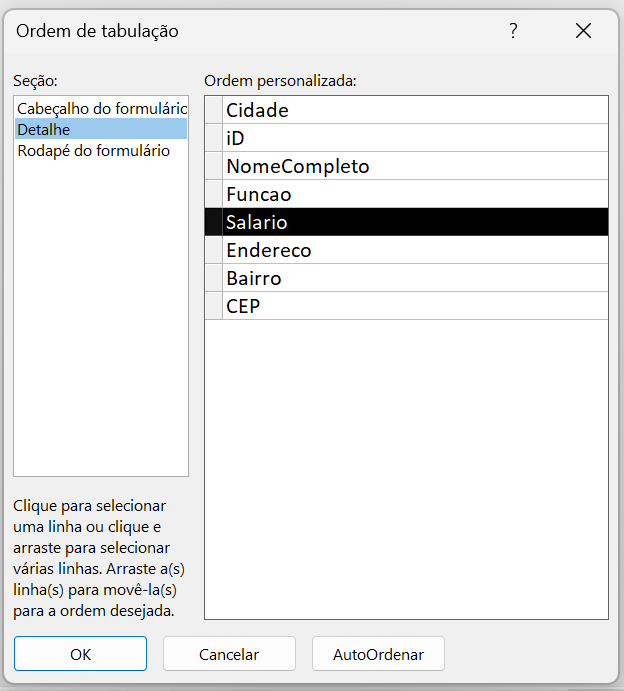
Task: Click row selector box beside CEP
Action: click(x=213, y=306)
